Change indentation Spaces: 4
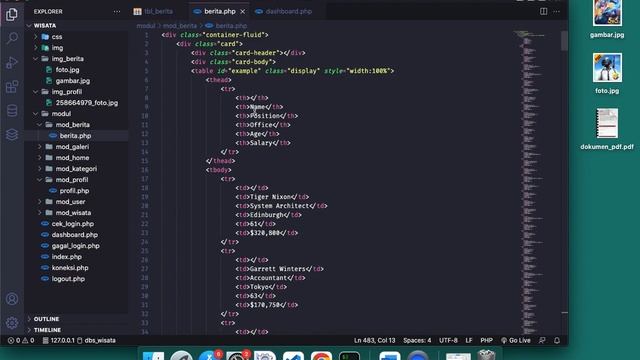The image size is (640, 360). [x=417, y=340]
